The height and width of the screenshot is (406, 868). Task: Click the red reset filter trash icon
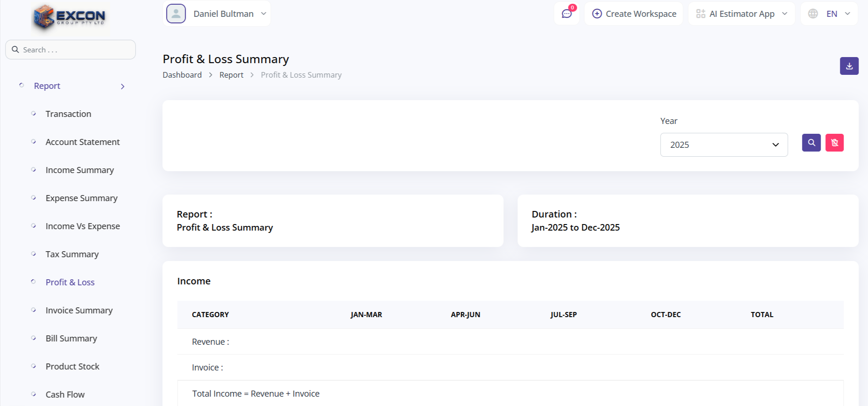pos(834,143)
